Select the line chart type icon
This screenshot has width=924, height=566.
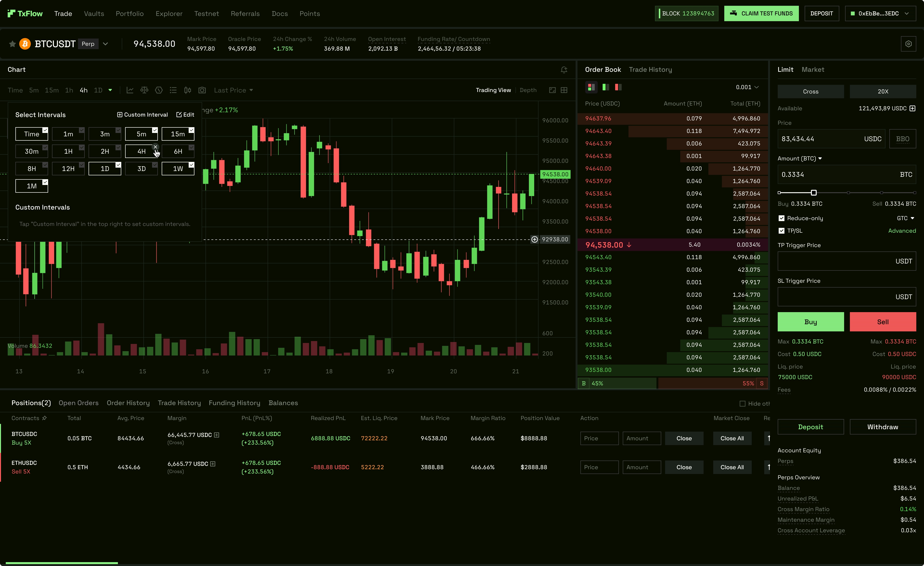click(x=130, y=90)
